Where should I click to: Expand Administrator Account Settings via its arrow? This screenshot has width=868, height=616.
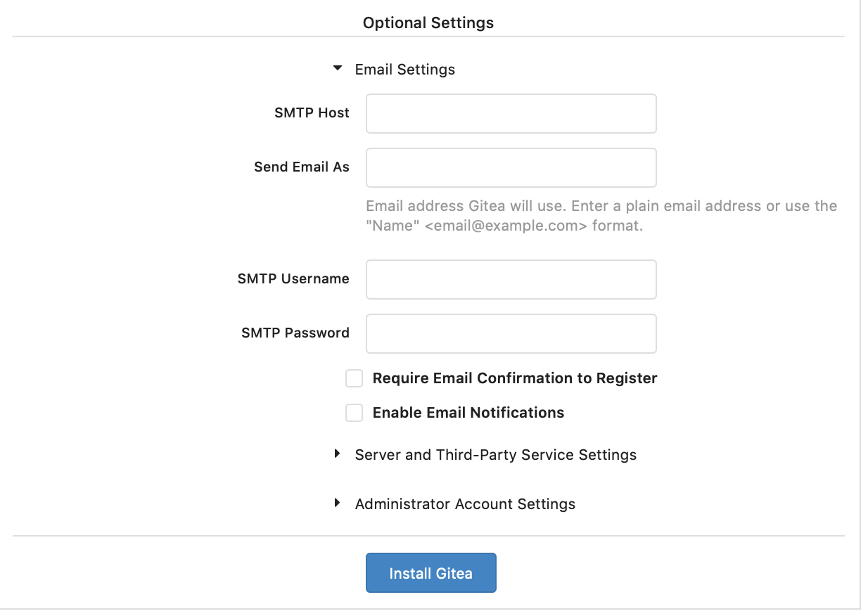[338, 503]
